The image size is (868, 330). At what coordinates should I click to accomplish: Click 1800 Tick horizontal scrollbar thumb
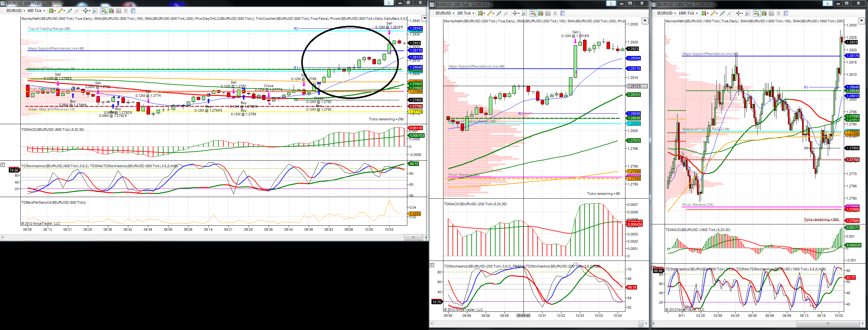click(828, 323)
